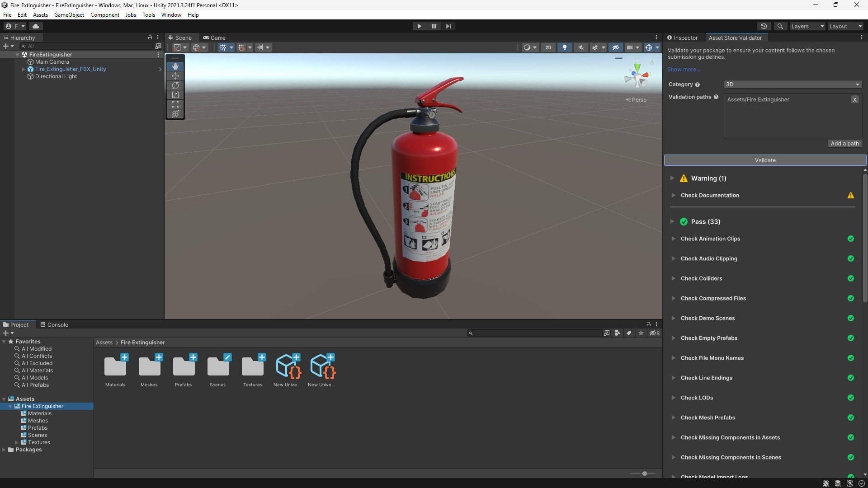Open the Assets menu
868x488 pixels.
(40, 15)
